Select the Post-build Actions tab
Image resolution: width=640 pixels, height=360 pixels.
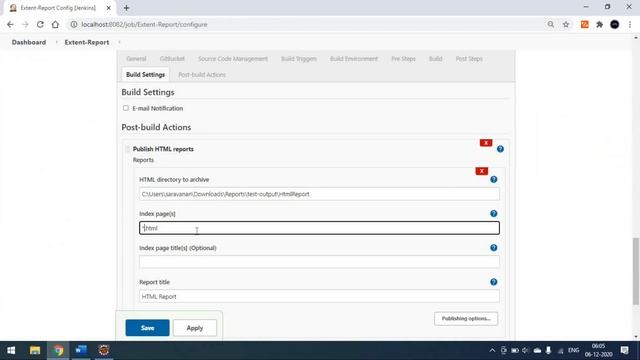click(202, 75)
